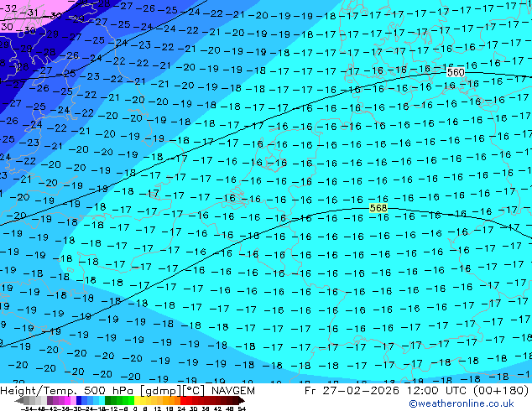The image size is (532, 411).
Task: Pick the dark blue legend swatch at -30
Action: tap(79, 400)
